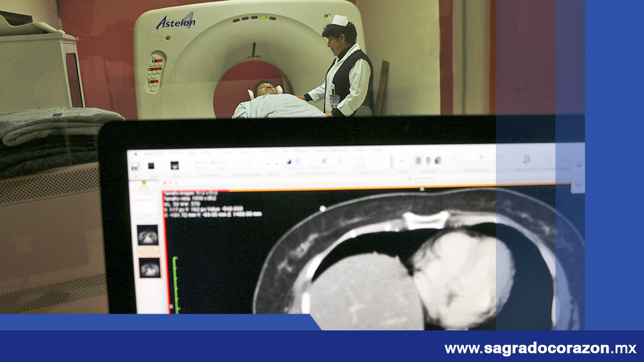Open the Apple menu in the menu bar
The height and width of the screenshot is (362, 644).
tap(135, 153)
